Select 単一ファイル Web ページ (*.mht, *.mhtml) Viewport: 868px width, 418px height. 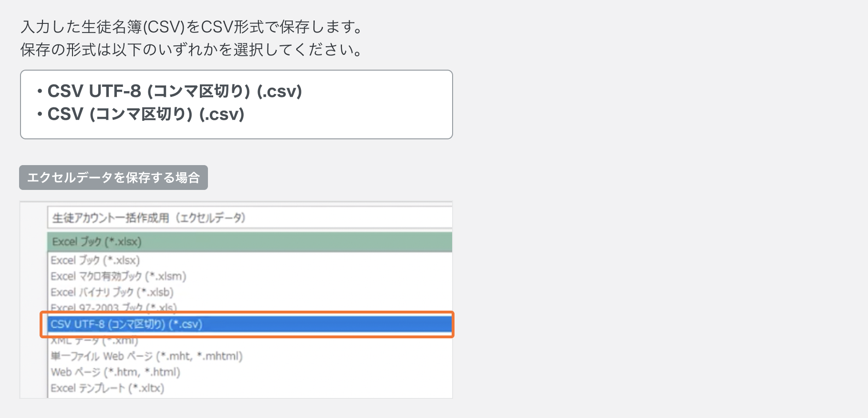[146, 356]
